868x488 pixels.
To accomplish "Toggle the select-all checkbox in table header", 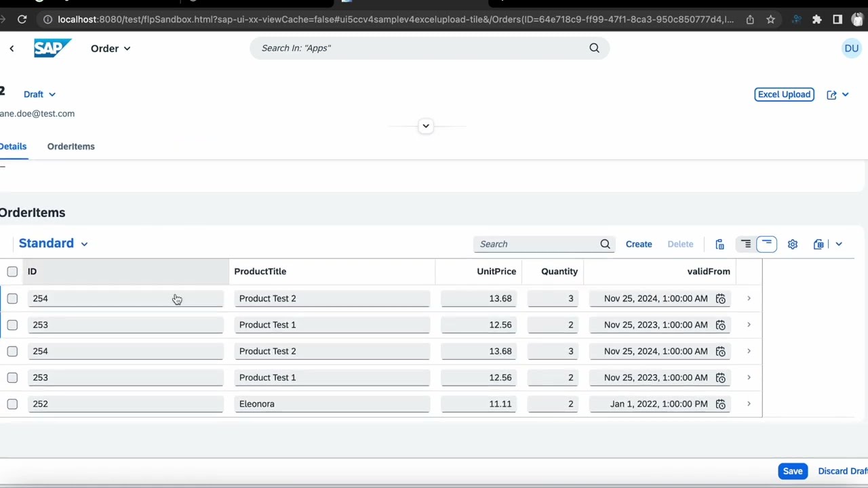I will pyautogui.click(x=12, y=272).
